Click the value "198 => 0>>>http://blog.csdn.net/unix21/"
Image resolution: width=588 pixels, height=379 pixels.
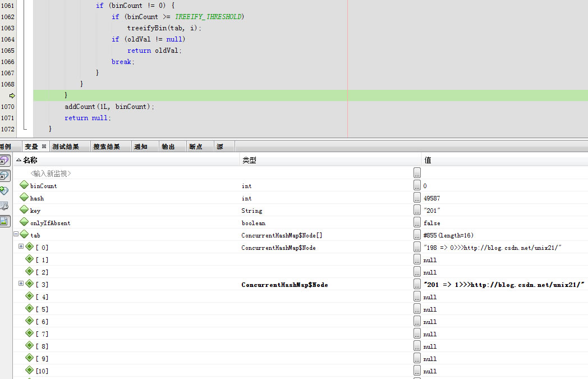(493, 248)
